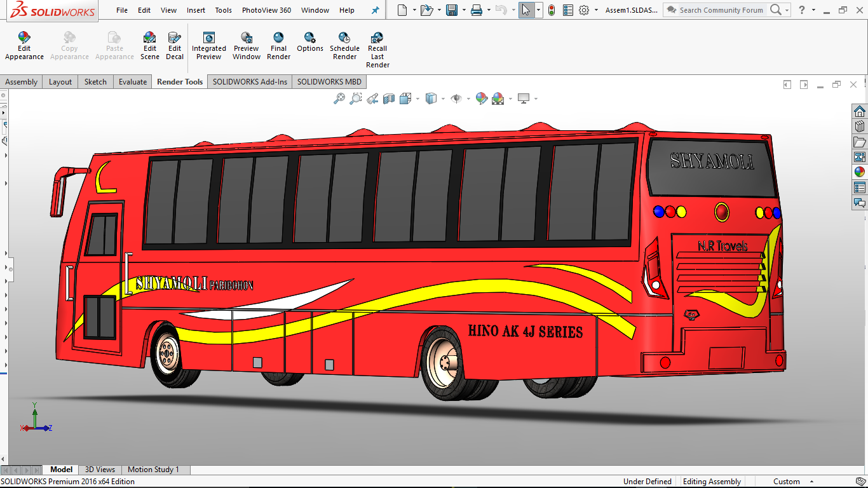Screen dimensions: 868x488
Task: Open the Help question mark button
Action: click(802, 10)
